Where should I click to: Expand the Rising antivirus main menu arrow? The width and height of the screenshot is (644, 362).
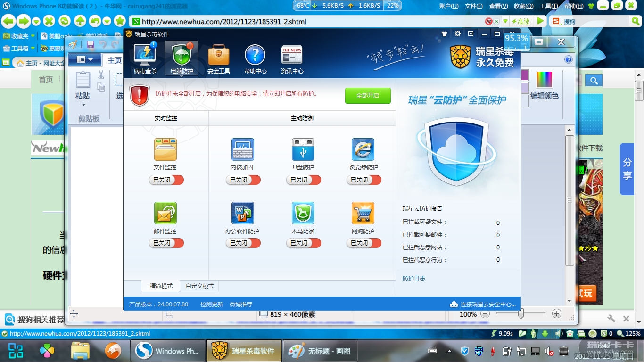[x=471, y=34]
